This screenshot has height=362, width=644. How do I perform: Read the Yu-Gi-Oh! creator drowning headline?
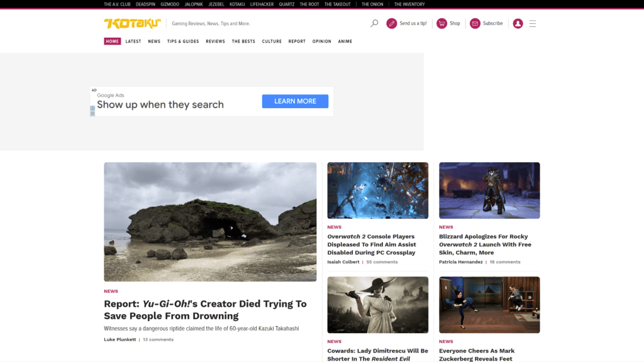[x=206, y=310]
